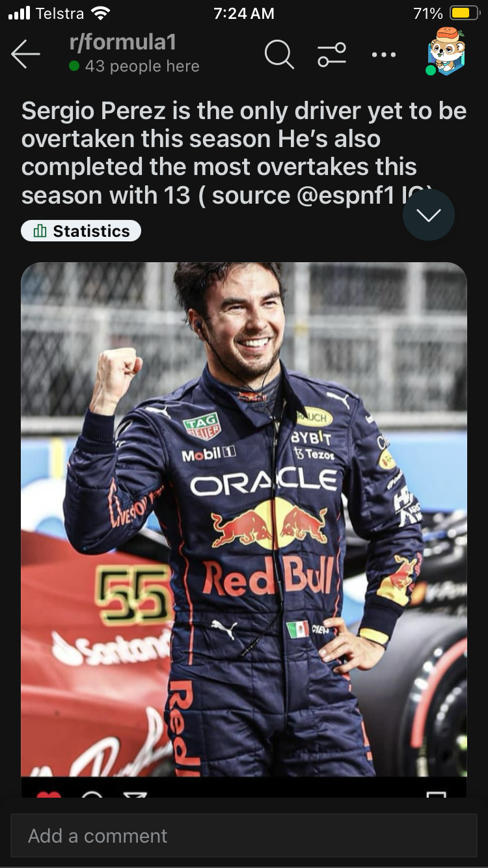Screen dimensions: 488x868
Task: Open the r/formula1 subreddit link
Action: (x=123, y=42)
